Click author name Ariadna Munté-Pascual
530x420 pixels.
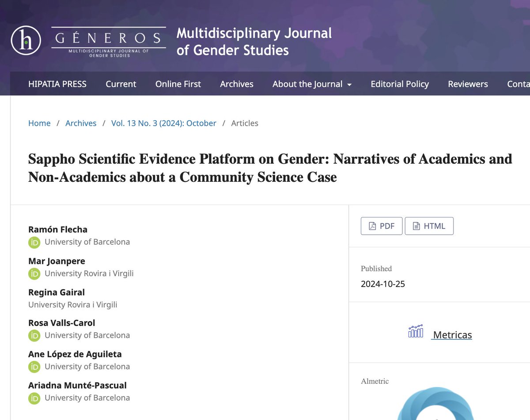[77, 385]
